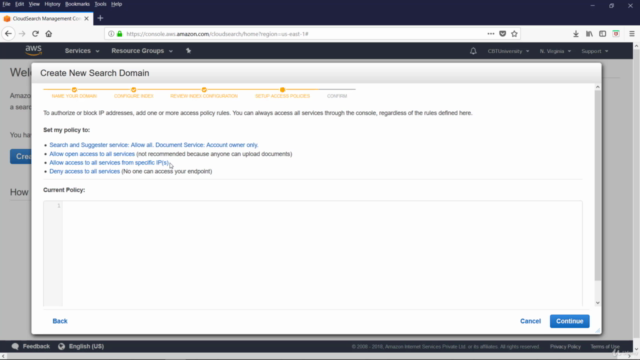The height and width of the screenshot is (360, 640).
Task: Click the globe language icon
Action: [x=61, y=347]
